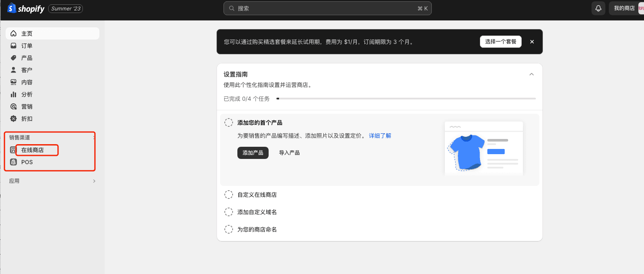Open 在线商店 online store menu item
This screenshot has width=644, height=274.
(33, 150)
